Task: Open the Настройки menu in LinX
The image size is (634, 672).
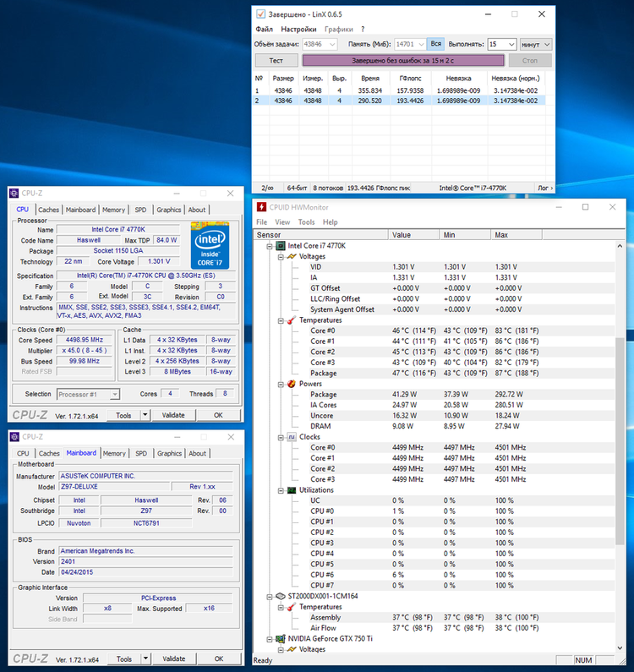Action: click(298, 29)
